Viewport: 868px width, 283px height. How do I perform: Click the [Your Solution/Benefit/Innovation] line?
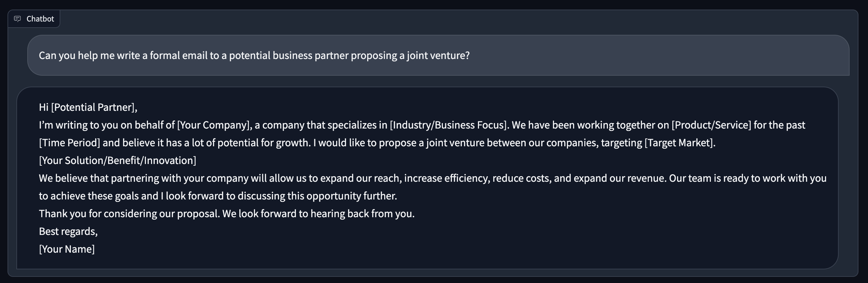point(118,160)
